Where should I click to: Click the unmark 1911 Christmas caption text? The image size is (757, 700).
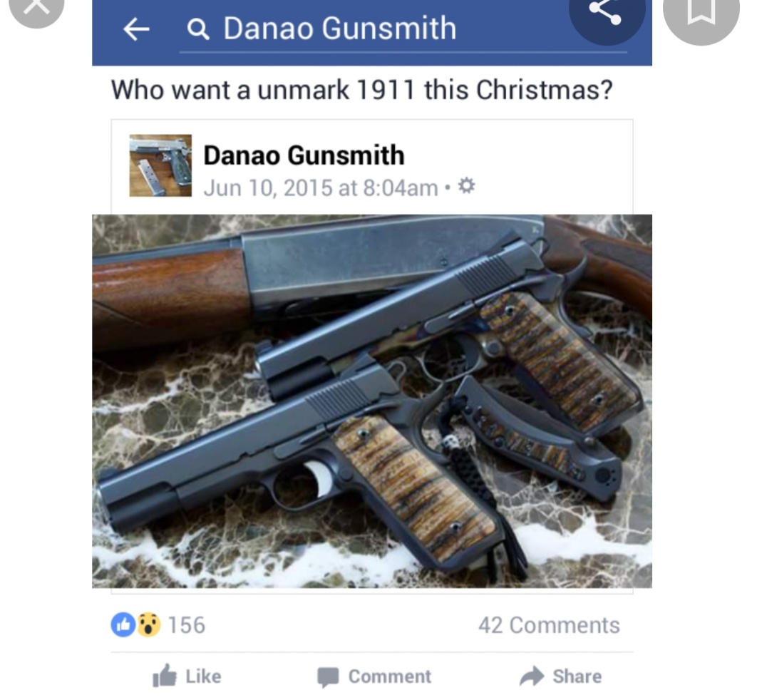click(x=361, y=90)
